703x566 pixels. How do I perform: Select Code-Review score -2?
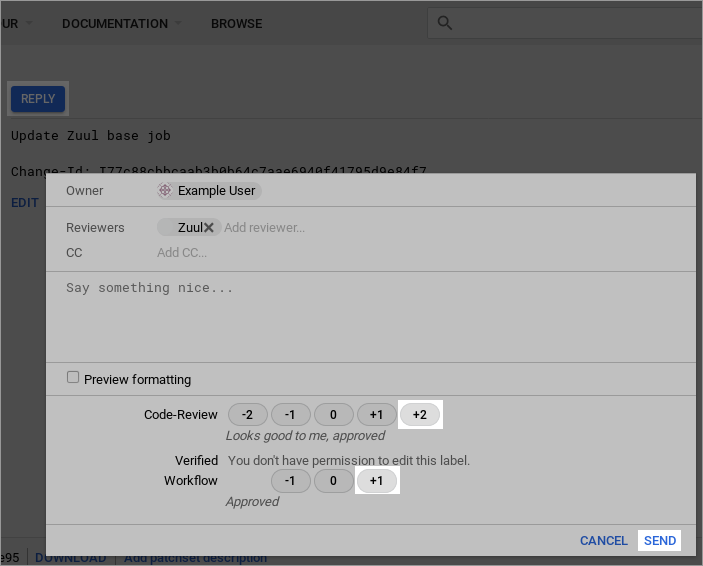click(x=248, y=415)
